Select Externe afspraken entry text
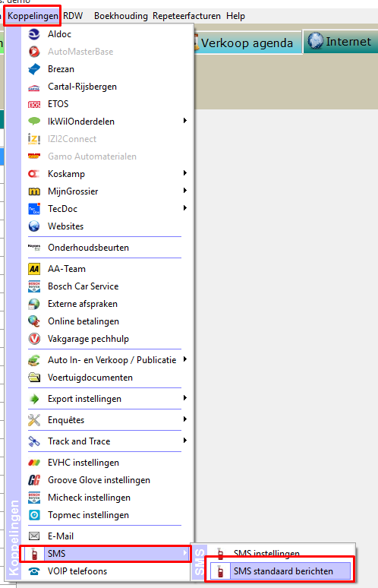Viewport: 378px width, 588px height. 83,304
